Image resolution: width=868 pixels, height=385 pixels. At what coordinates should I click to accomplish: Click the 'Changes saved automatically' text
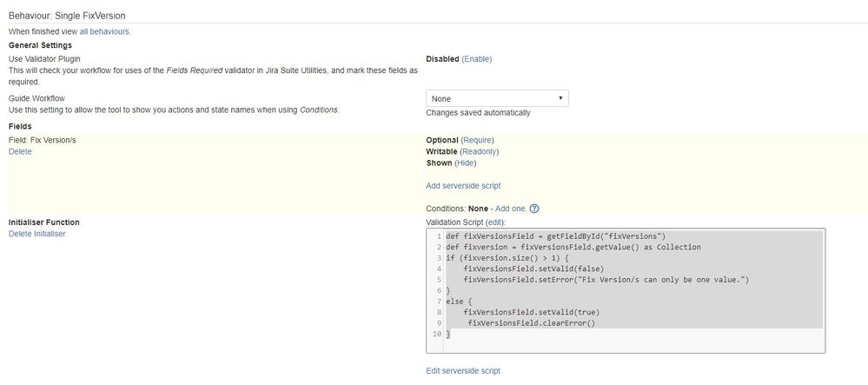tap(478, 113)
